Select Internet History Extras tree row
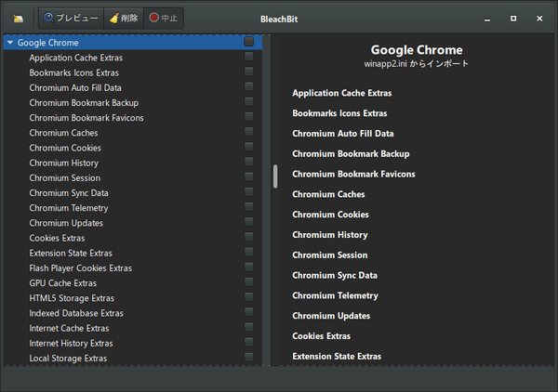The height and width of the screenshot is (392, 558). pyautogui.click(x=133, y=344)
